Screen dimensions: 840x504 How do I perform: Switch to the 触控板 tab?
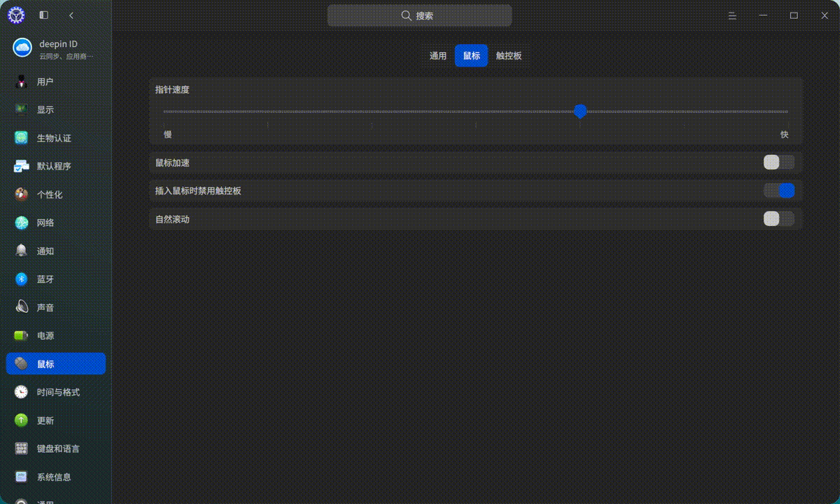(509, 56)
